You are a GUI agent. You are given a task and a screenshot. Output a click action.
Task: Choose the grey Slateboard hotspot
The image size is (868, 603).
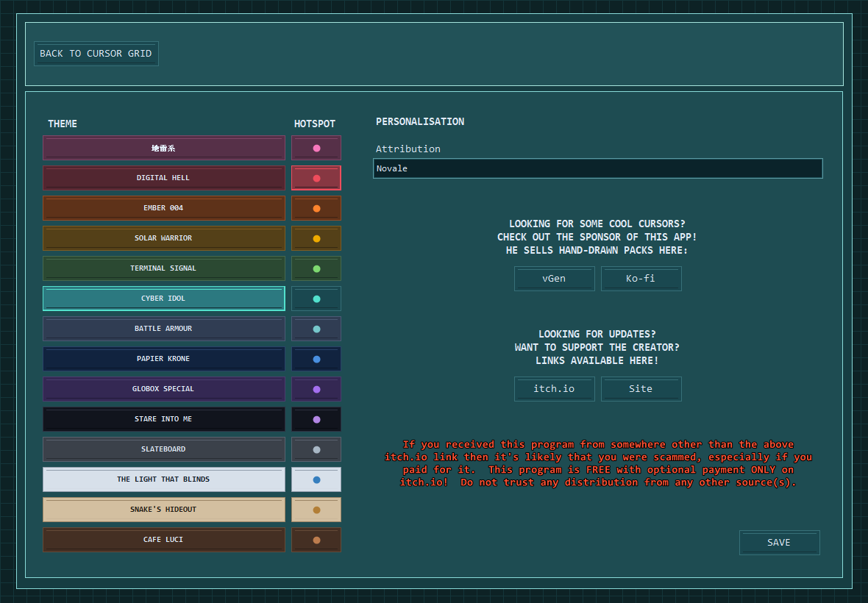316,449
